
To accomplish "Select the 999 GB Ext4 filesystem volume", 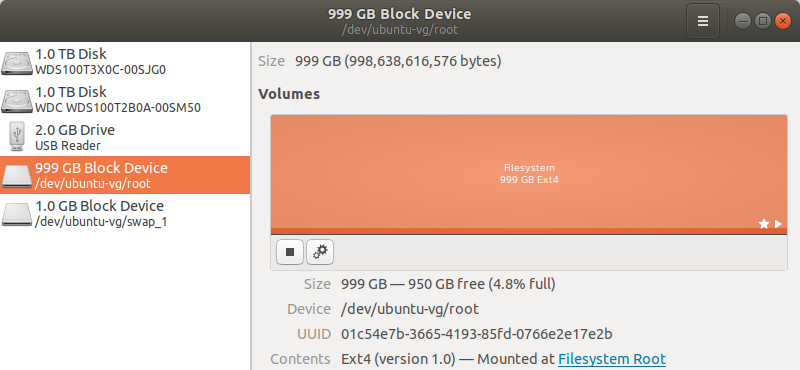I will 529,174.
